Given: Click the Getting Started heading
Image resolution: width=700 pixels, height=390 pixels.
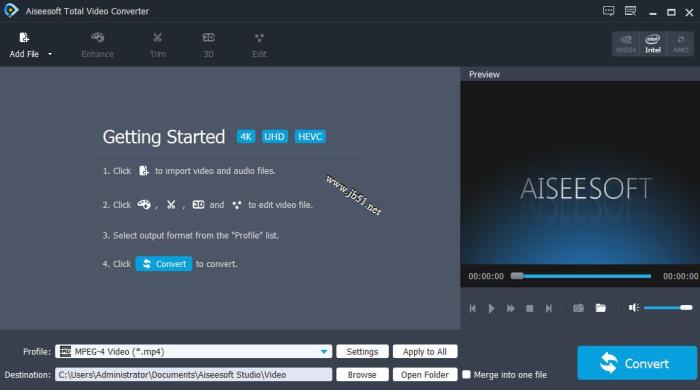Looking at the screenshot, I should coord(164,137).
